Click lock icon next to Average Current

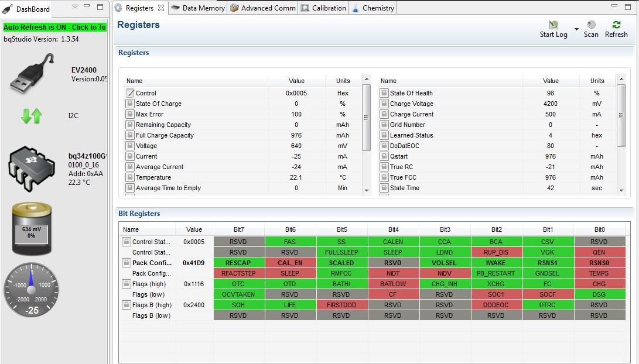[x=129, y=167]
